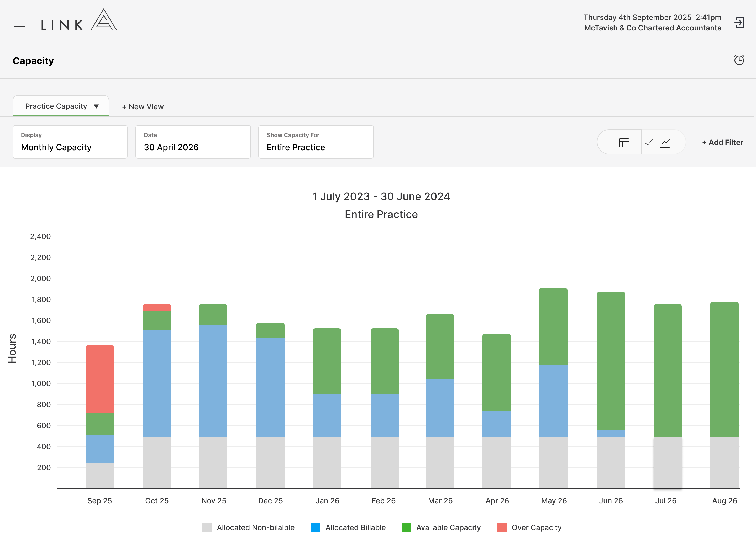
Task: Click the Sep 25 axis label
Action: (100, 500)
